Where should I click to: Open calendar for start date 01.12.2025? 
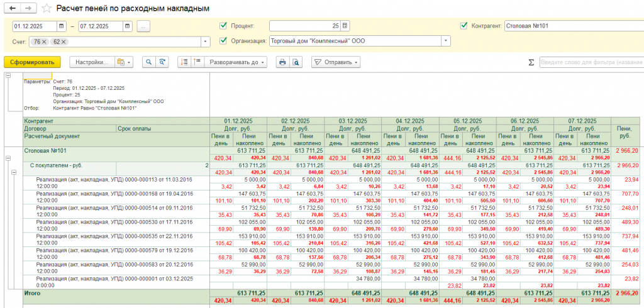pyautogui.click(x=61, y=26)
